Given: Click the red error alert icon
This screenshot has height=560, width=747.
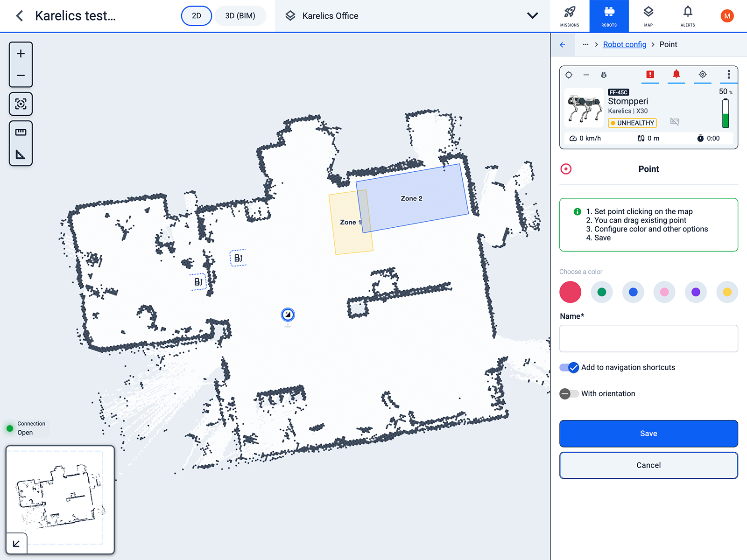Looking at the screenshot, I should [650, 75].
